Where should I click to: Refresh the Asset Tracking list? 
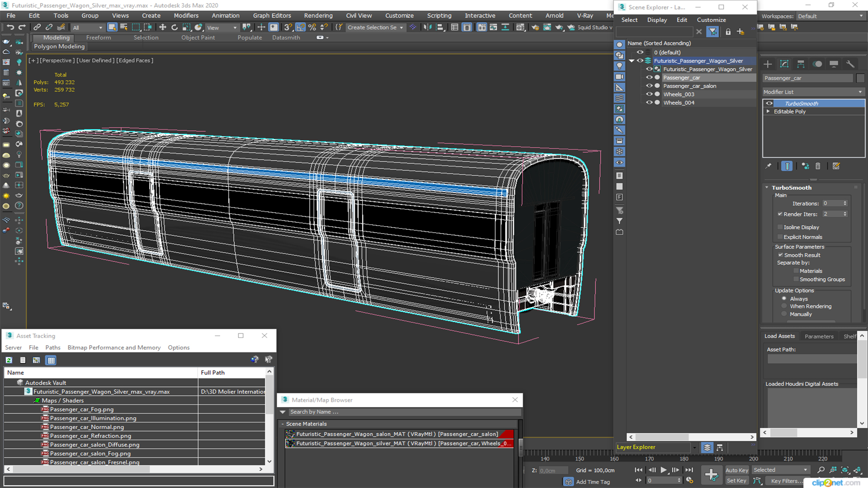click(x=9, y=360)
